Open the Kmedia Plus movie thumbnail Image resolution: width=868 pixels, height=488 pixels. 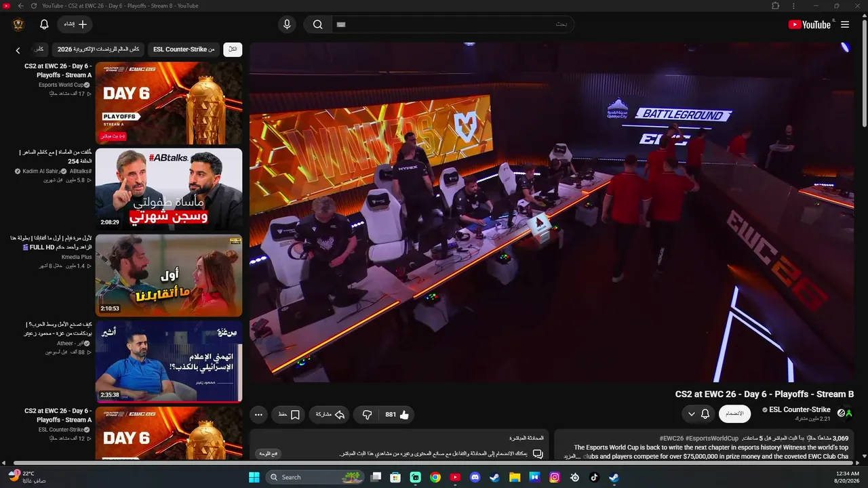tap(169, 275)
